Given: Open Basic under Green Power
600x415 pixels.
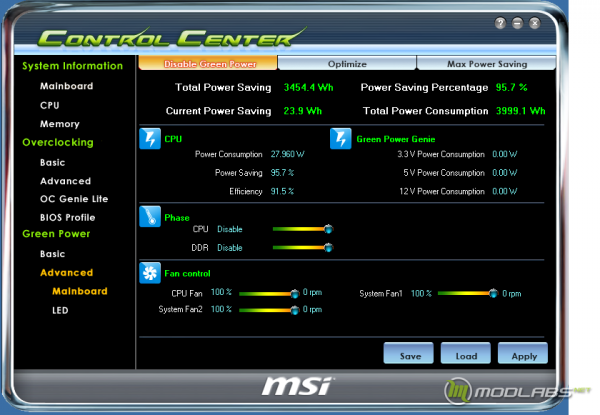Looking at the screenshot, I should pyautogui.click(x=52, y=254).
